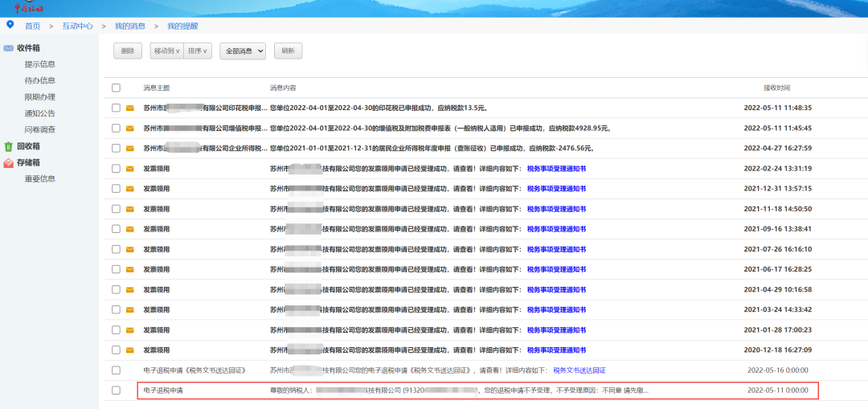Click envelope icon of 2022-02-24 invoice message
868x409 pixels.
pyautogui.click(x=129, y=169)
